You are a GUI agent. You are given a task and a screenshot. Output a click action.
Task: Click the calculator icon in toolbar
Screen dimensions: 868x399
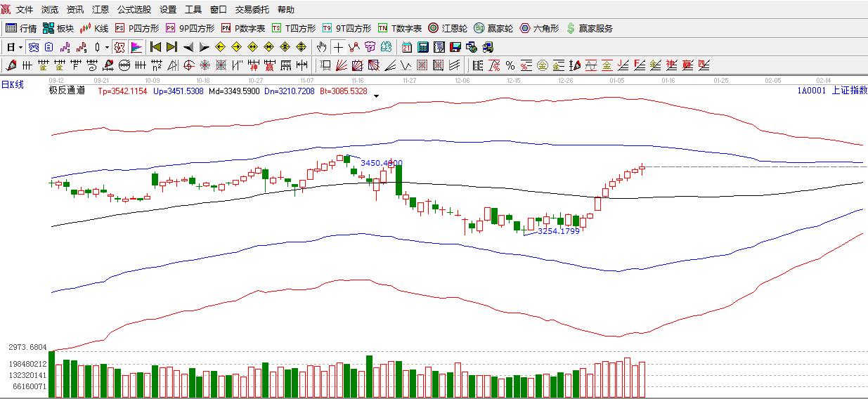click(x=423, y=47)
